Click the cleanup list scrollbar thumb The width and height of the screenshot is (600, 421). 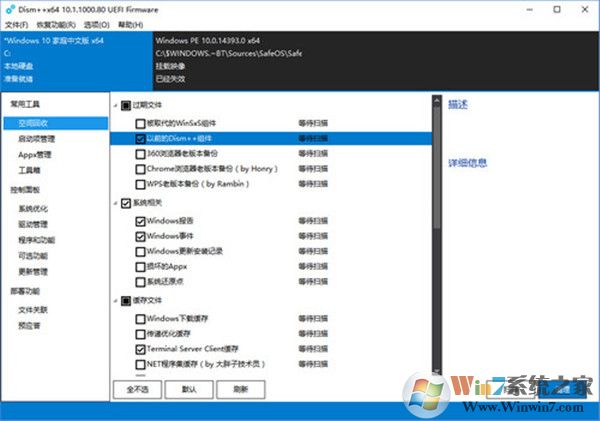coord(437,166)
